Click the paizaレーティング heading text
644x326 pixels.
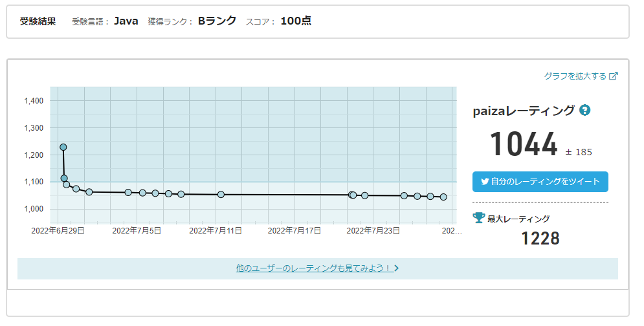click(524, 111)
